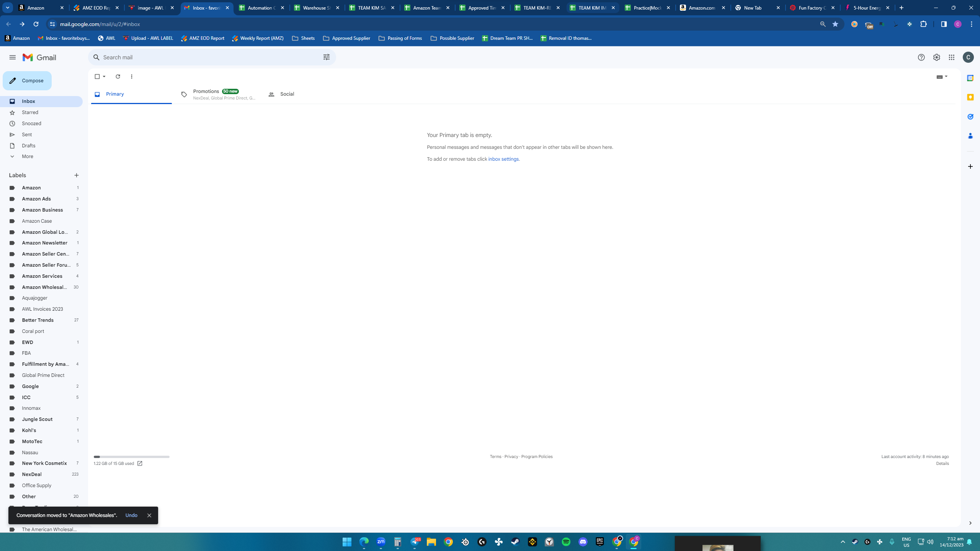
Task: Click the inbox settings link
Action: [503, 159]
